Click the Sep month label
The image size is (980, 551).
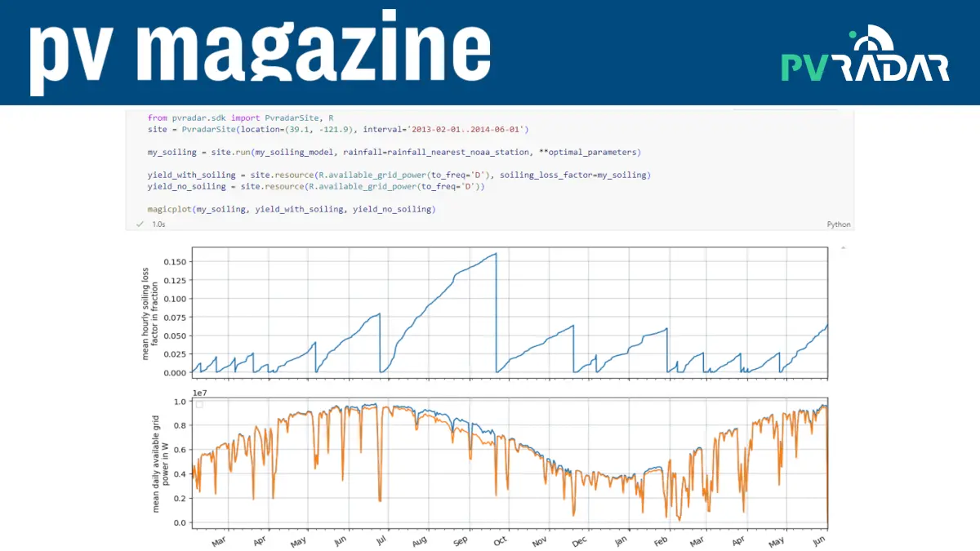pos(460,540)
